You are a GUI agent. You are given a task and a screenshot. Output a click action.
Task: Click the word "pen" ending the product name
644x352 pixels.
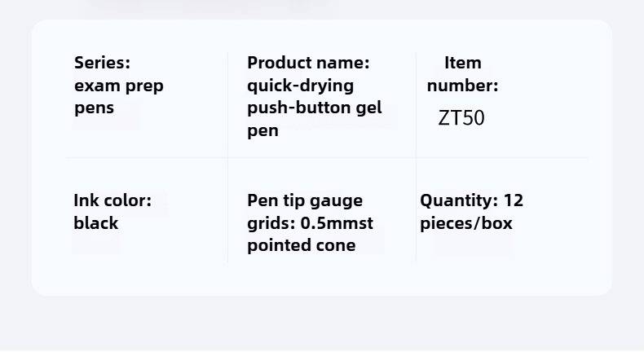click(x=262, y=130)
